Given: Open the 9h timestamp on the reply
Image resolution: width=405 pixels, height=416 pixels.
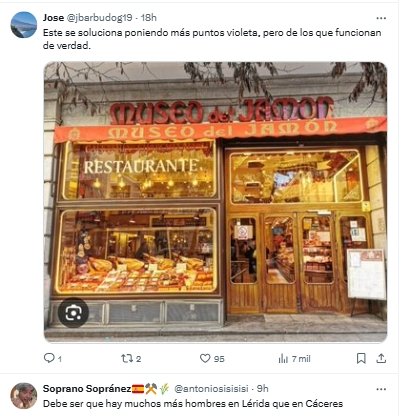Looking at the screenshot, I should (x=263, y=389).
